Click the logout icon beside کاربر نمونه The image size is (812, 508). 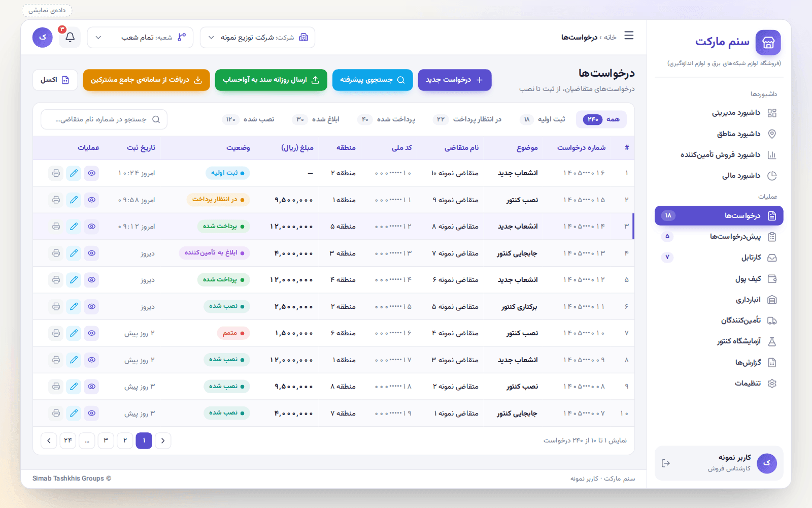click(666, 463)
